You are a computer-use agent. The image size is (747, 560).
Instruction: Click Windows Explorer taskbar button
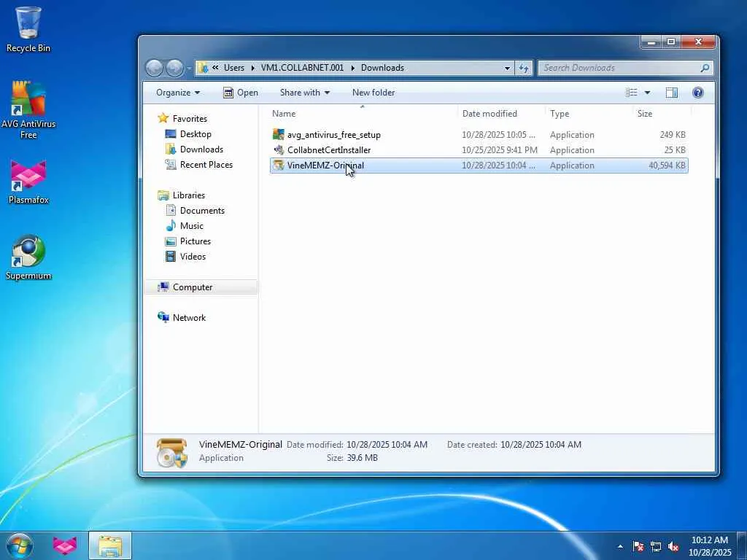pos(110,545)
